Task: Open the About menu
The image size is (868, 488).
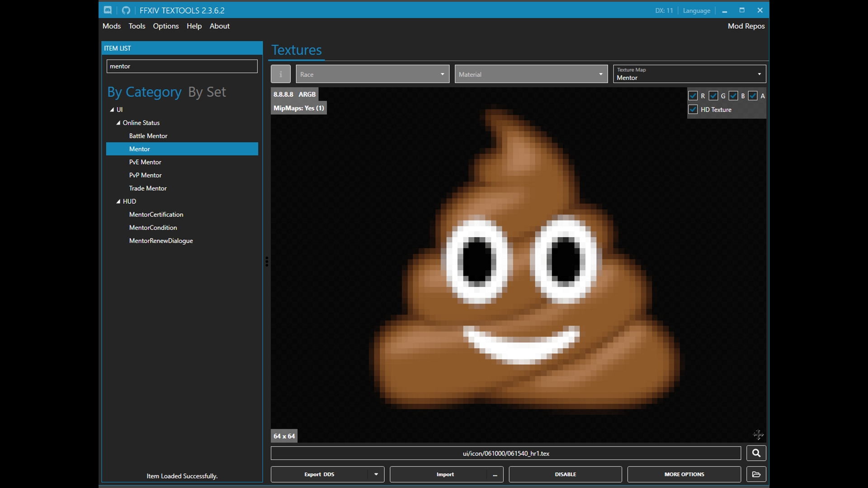Action: [220, 26]
